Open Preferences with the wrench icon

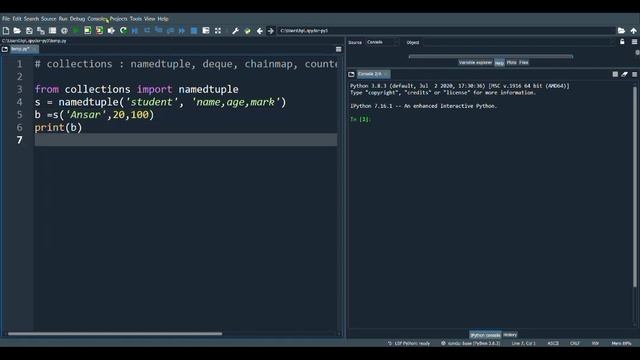(x=236, y=31)
